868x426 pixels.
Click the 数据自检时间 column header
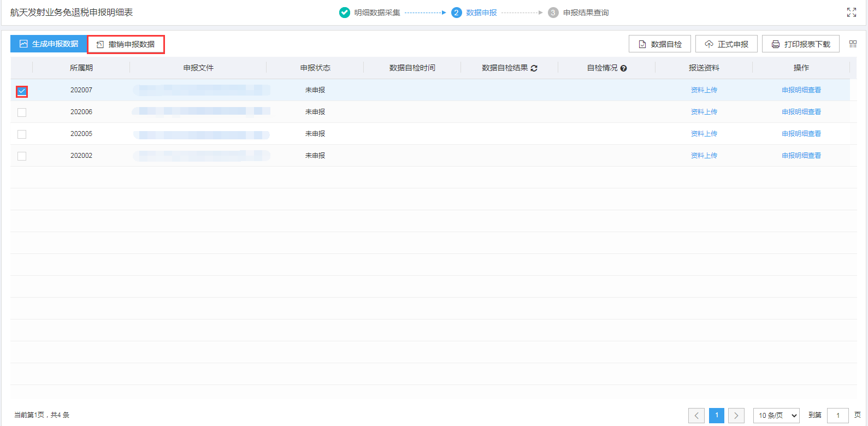coord(412,68)
